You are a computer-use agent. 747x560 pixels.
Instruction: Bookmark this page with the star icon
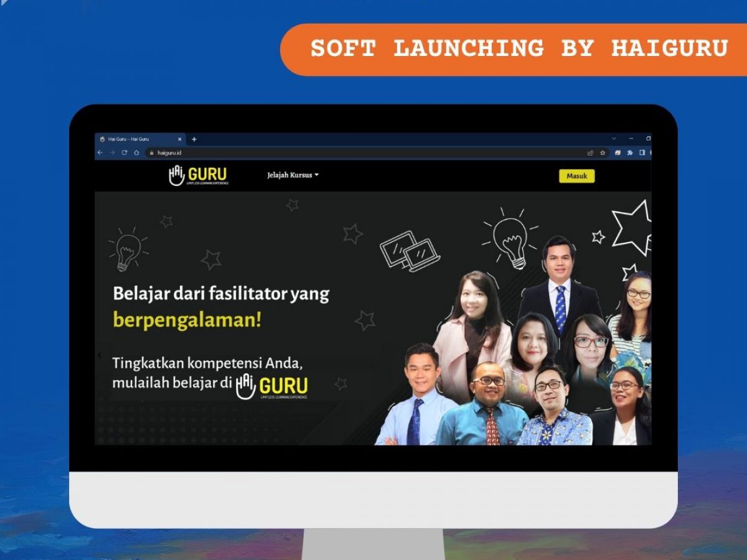[x=603, y=152]
